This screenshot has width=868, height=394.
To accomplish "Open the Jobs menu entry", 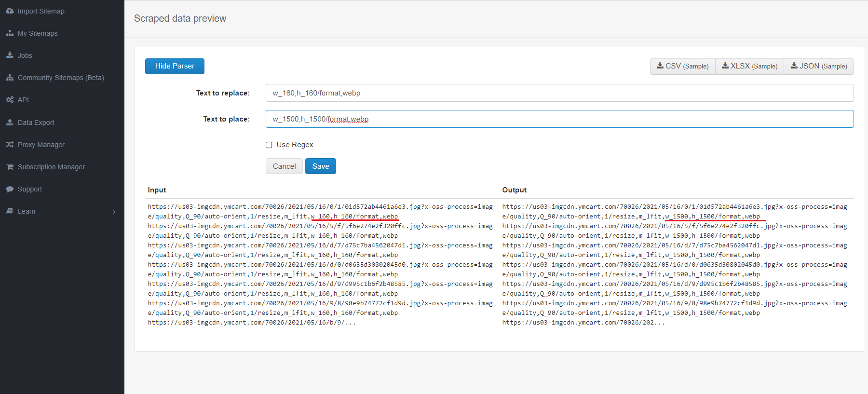I will 25,55.
